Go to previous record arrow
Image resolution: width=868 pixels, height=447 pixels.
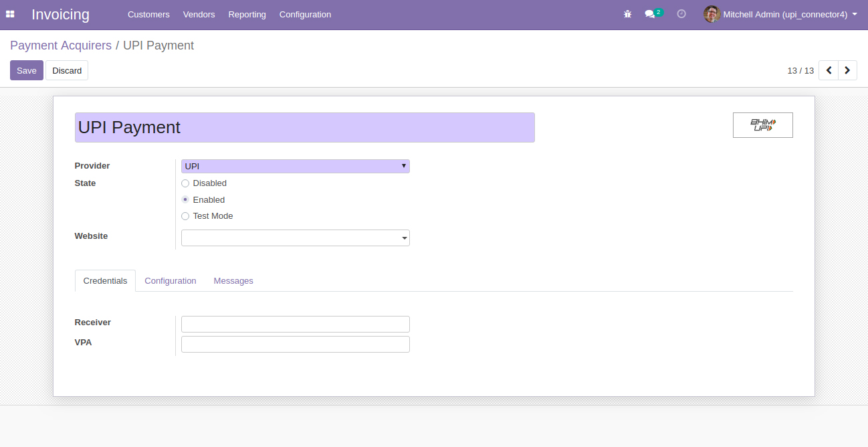click(x=829, y=70)
